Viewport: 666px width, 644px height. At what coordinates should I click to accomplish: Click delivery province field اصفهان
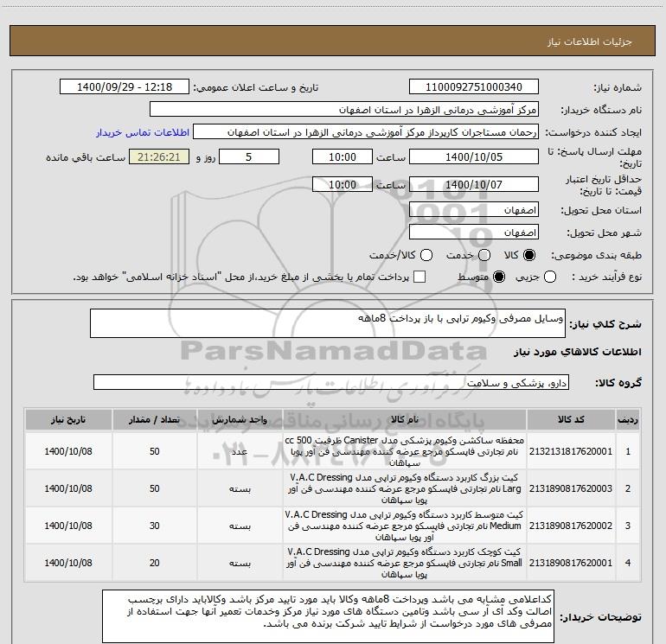pos(474,210)
